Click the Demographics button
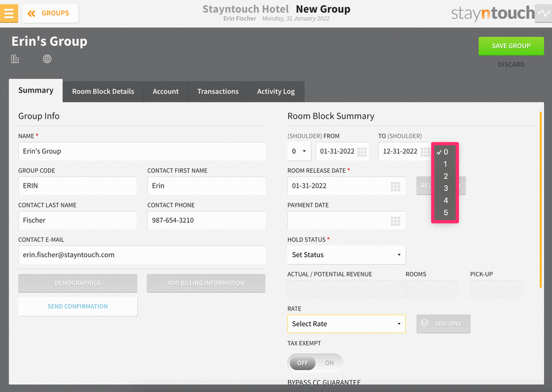 [x=78, y=283]
